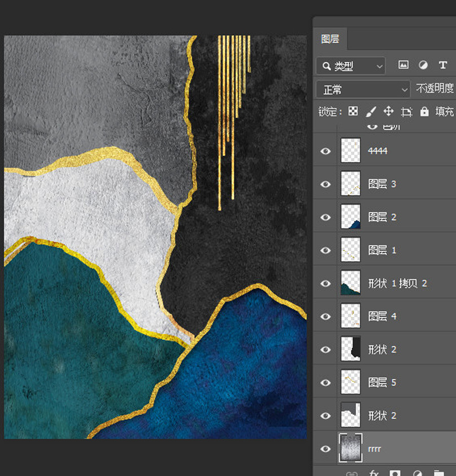Select the layer name 图层 3
Image resolution: width=456 pixels, height=476 pixels.
click(x=382, y=184)
